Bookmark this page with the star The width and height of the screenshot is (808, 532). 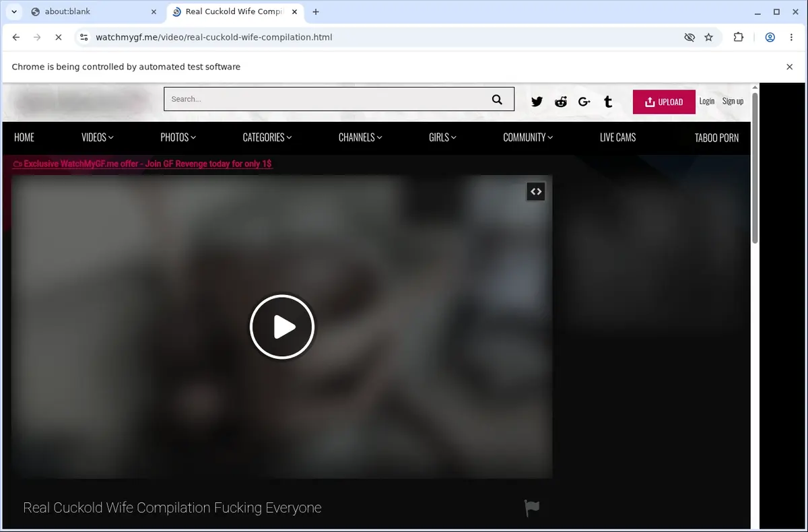(709, 38)
